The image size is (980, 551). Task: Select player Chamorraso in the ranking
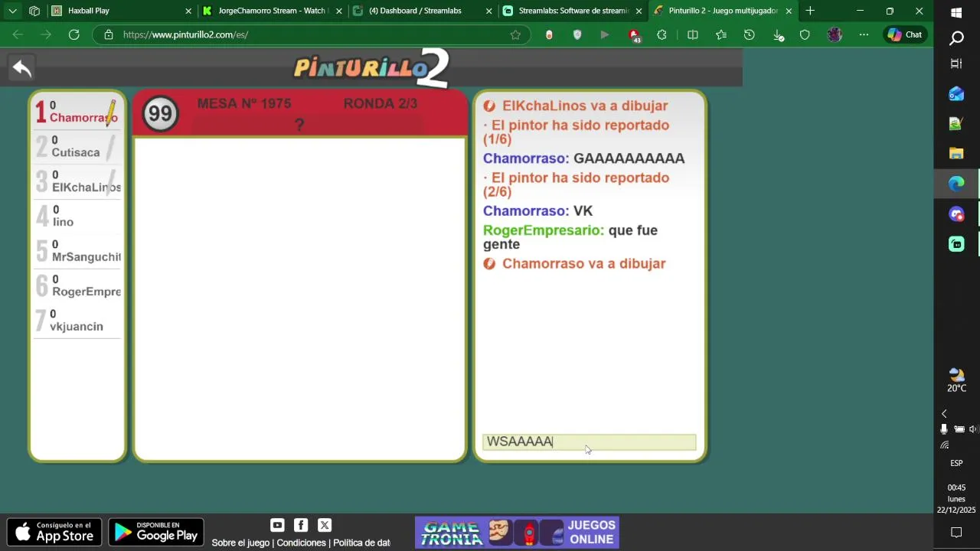pyautogui.click(x=77, y=112)
